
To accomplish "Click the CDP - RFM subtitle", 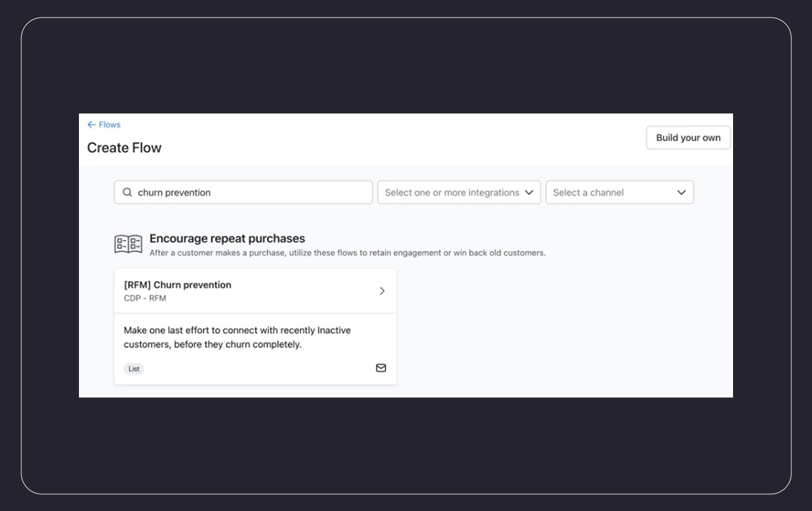I will pyautogui.click(x=145, y=298).
